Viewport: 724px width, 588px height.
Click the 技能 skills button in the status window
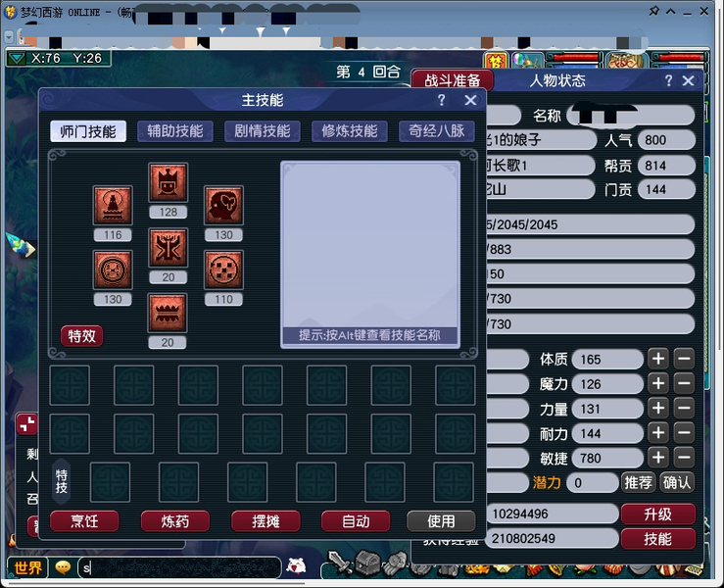tap(658, 539)
